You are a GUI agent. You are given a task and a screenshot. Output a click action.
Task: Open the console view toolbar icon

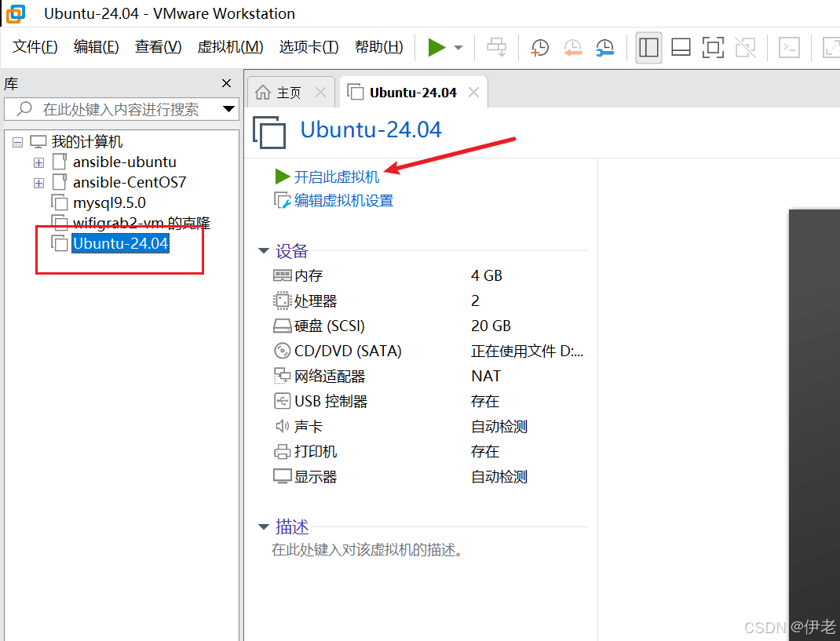coord(788,47)
